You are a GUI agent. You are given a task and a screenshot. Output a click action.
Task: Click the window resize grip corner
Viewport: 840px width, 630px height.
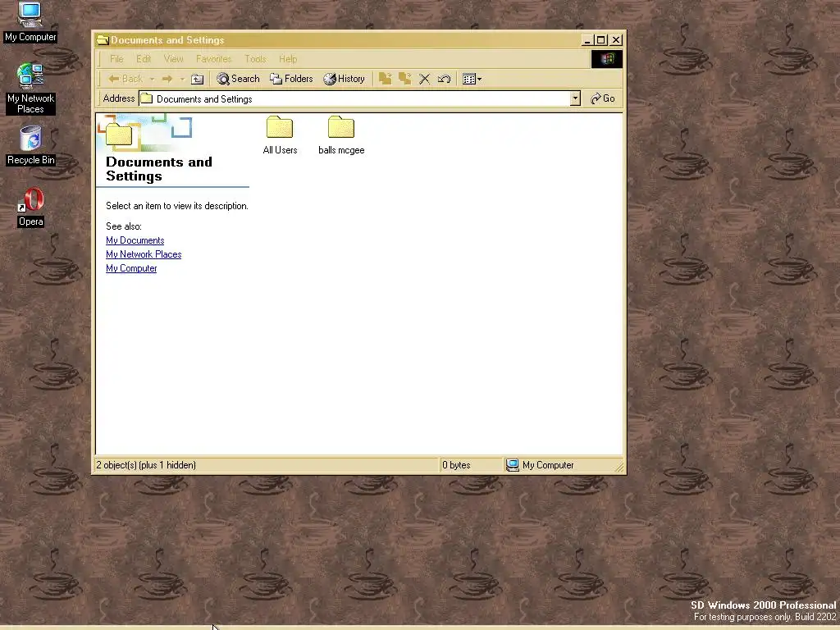(619, 467)
